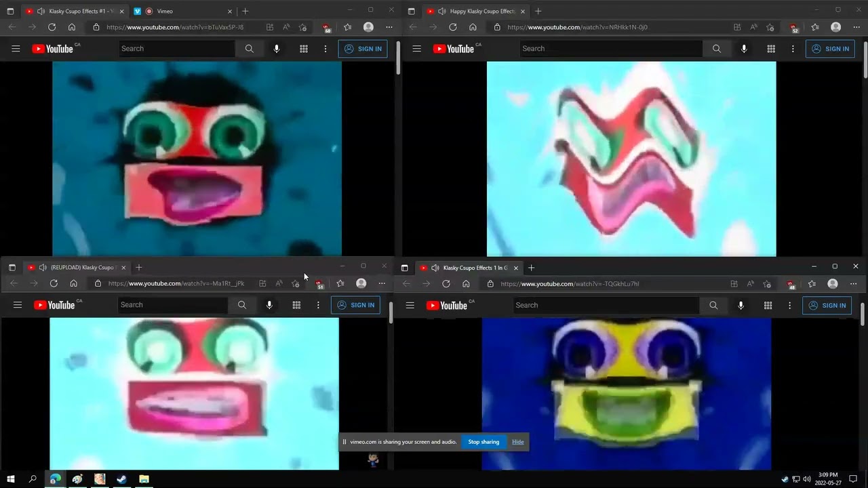The height and width of the screenshot is (488, 868).
Task: Start voice search in bottom-right window
Action: (741, 306)
